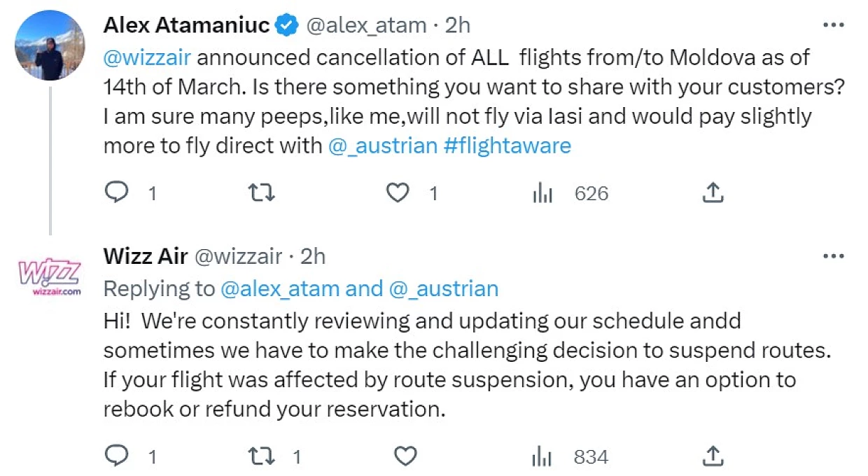This screenshot has width=868, height=476.
Task: Share Alex Atamaniuc's tweet
Action: (712, 192)
